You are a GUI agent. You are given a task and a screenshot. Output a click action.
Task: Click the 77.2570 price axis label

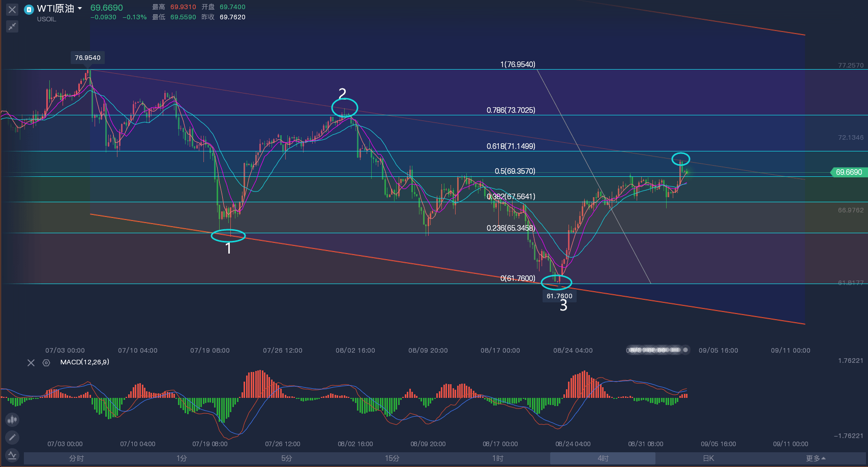[851, 66]
